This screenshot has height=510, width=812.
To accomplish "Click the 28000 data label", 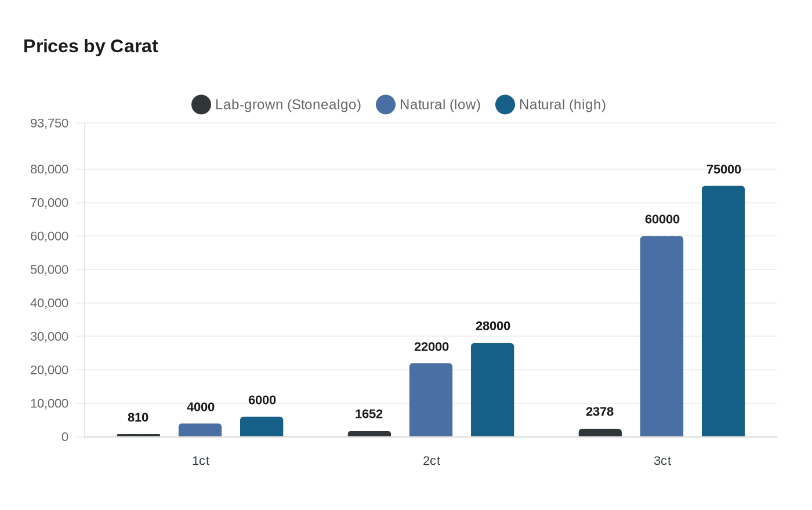I will [x=492, y=326].
